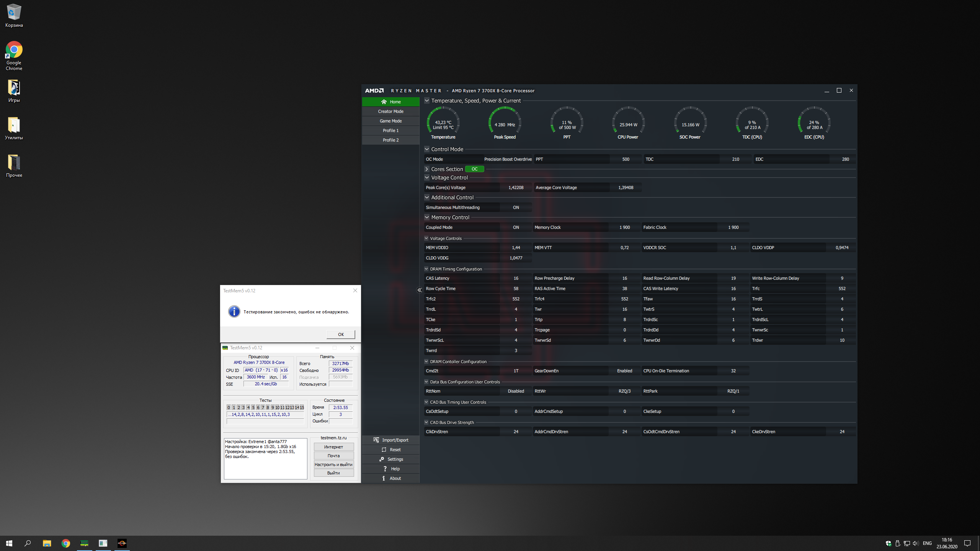Image resolution: width=980 pixels, height=551 pixels.
Task: Click the Reset icon in the sidebar
Action: (384, 450)
